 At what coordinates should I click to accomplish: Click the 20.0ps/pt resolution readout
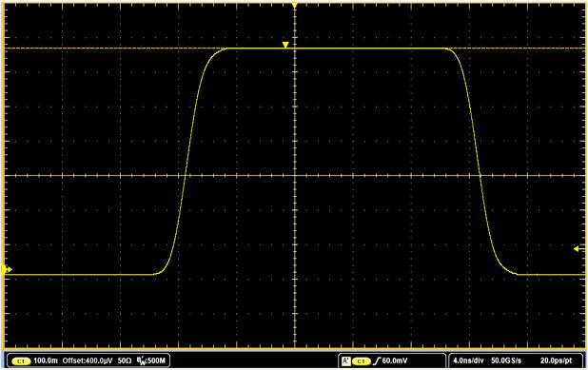556,360
